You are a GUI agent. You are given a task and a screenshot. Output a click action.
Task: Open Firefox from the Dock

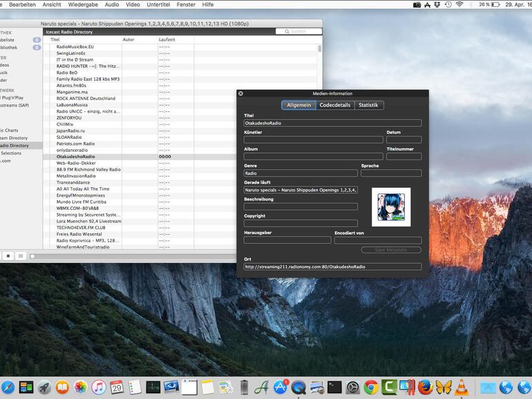(x=425, y=387)
